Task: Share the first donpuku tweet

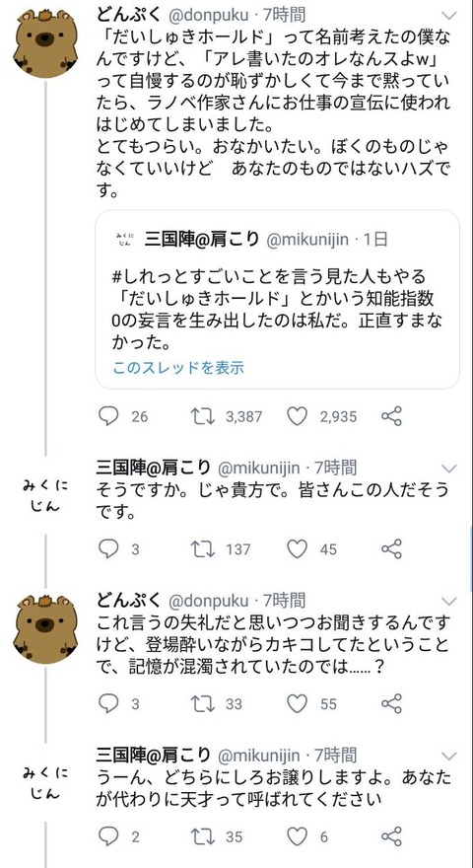Action: coord(391,416)
